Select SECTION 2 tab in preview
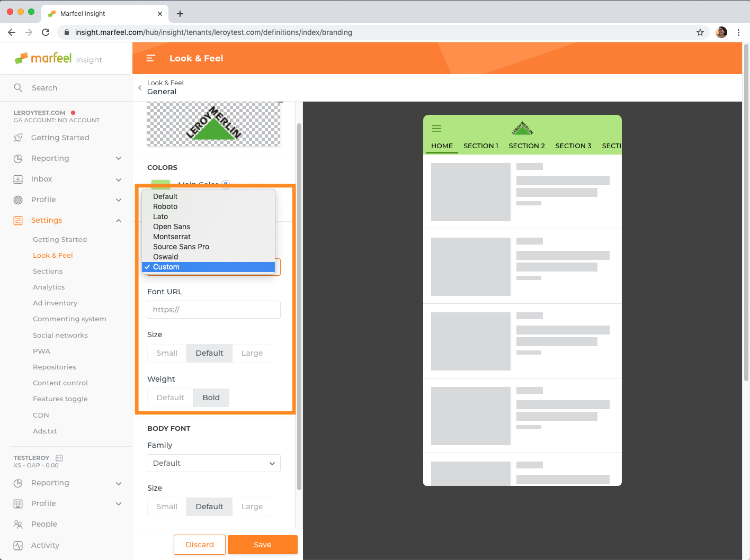 [526, 146]
